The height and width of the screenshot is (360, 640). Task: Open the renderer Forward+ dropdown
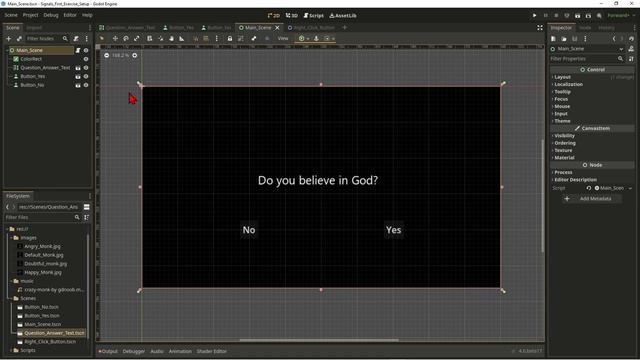tap(621, 16)
